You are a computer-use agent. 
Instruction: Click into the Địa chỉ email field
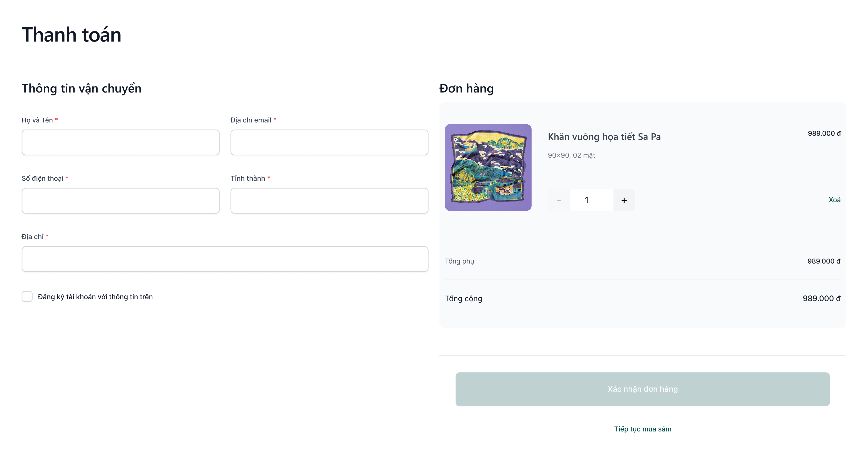click(x=329, y=143)
